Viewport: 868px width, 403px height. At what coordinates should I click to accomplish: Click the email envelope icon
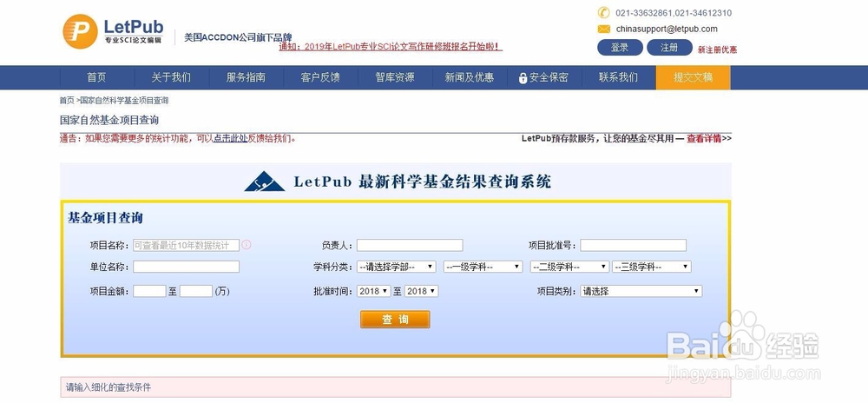(x=603, y=30)
